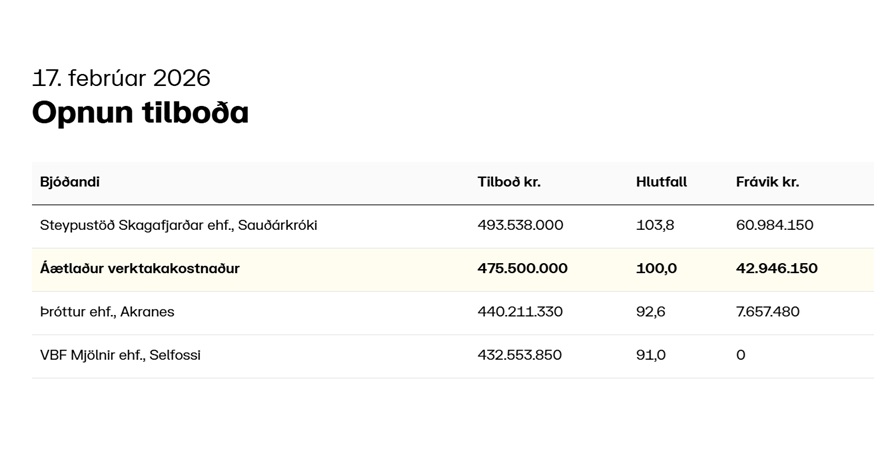Select the estimated cost 475.500.000
The width and height of the screenshot is (888, 465).
(x=522, y=269)
